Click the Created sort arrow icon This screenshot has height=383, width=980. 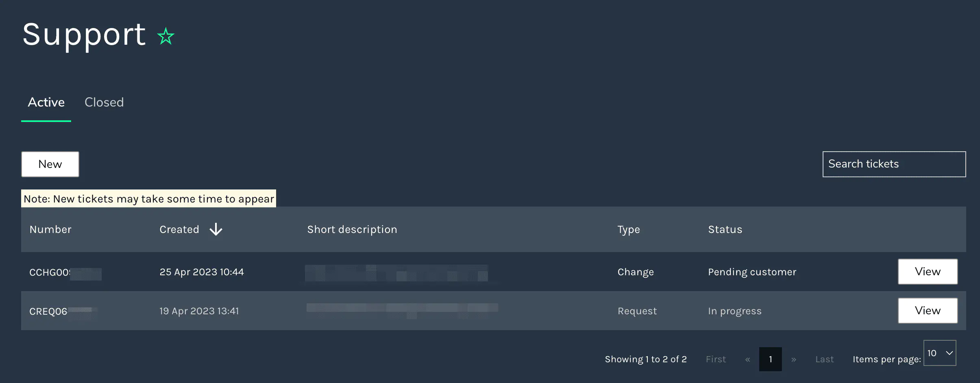[x=216, y=229]
